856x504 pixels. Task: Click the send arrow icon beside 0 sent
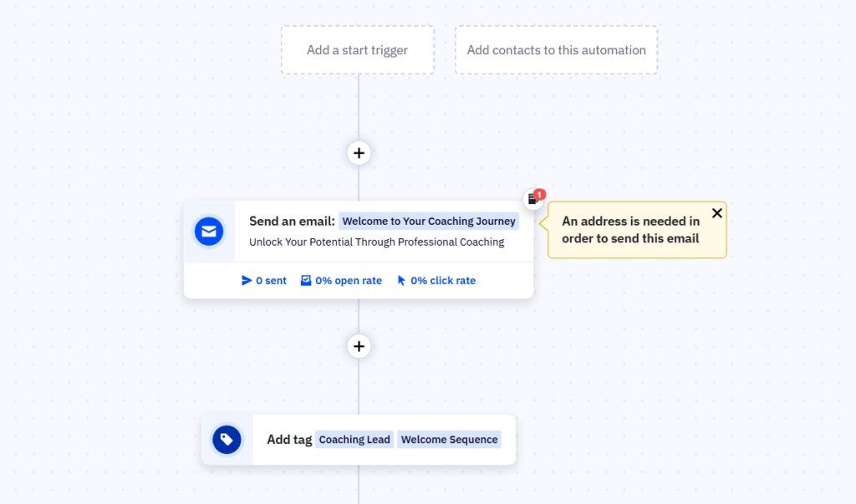246,280
